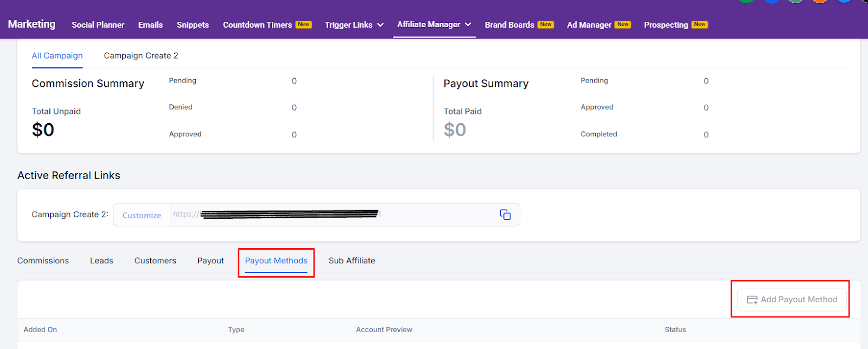Switch to the Campaign Create 2 tab

pyautogui.click(x=141, y=55)
